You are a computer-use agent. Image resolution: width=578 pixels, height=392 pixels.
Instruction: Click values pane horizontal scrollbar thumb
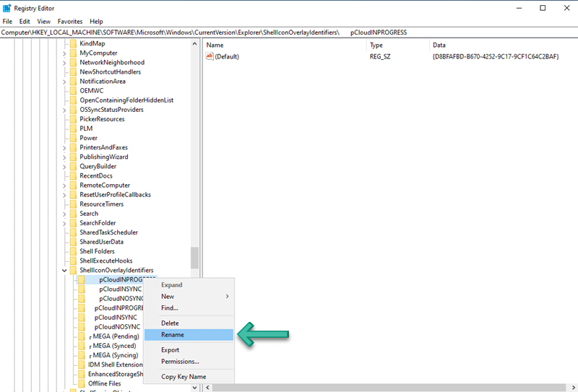[389, 387]
